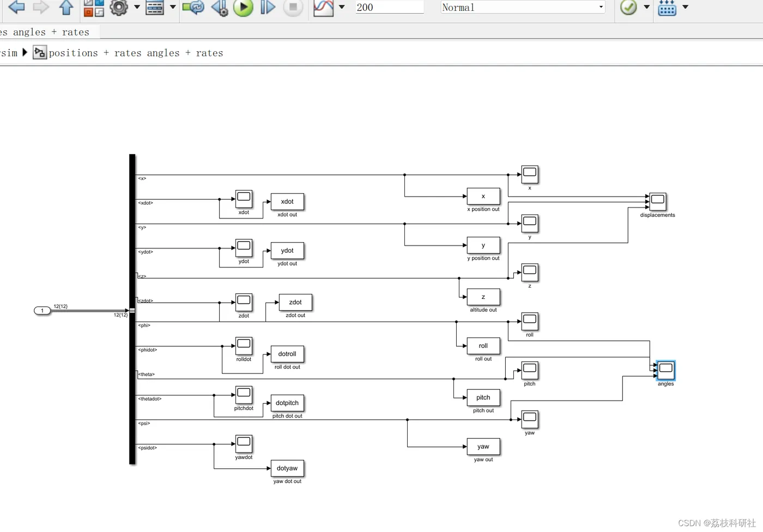Click the breadcrumb arrow after sim
Image resolution: width=763 pixels, height=532 pixels.
tap(25, 53)
